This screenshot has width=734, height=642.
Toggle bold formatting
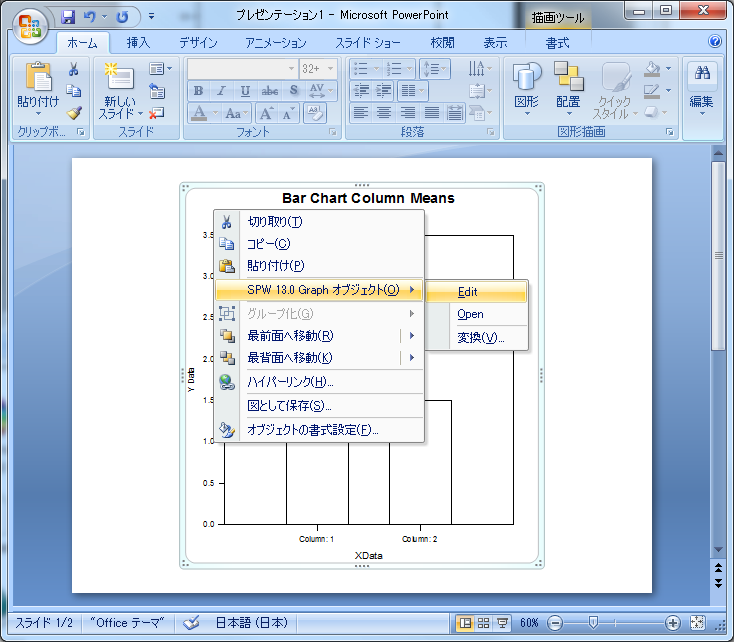198,91
